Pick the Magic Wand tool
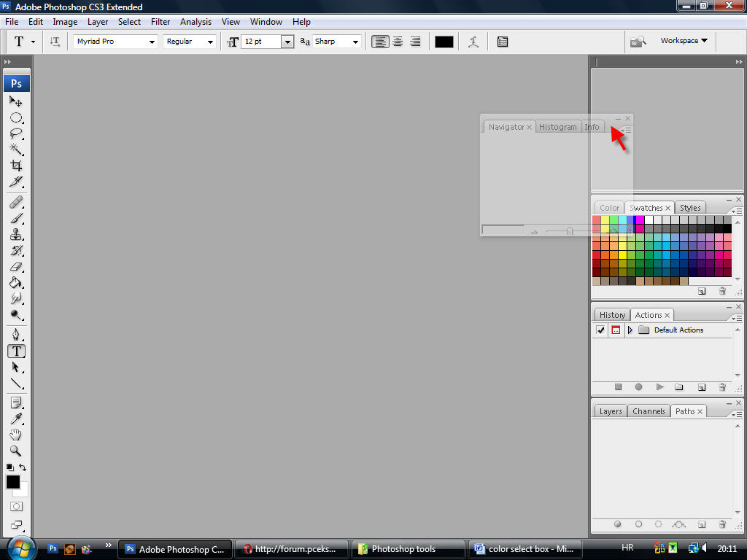 point(16,150)
